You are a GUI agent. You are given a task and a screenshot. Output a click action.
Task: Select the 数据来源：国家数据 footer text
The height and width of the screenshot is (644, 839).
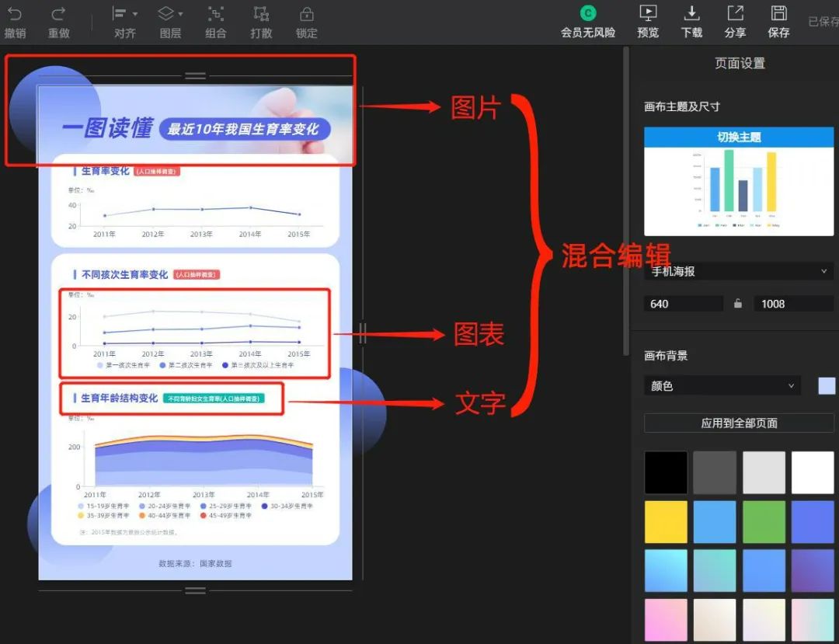195,563
